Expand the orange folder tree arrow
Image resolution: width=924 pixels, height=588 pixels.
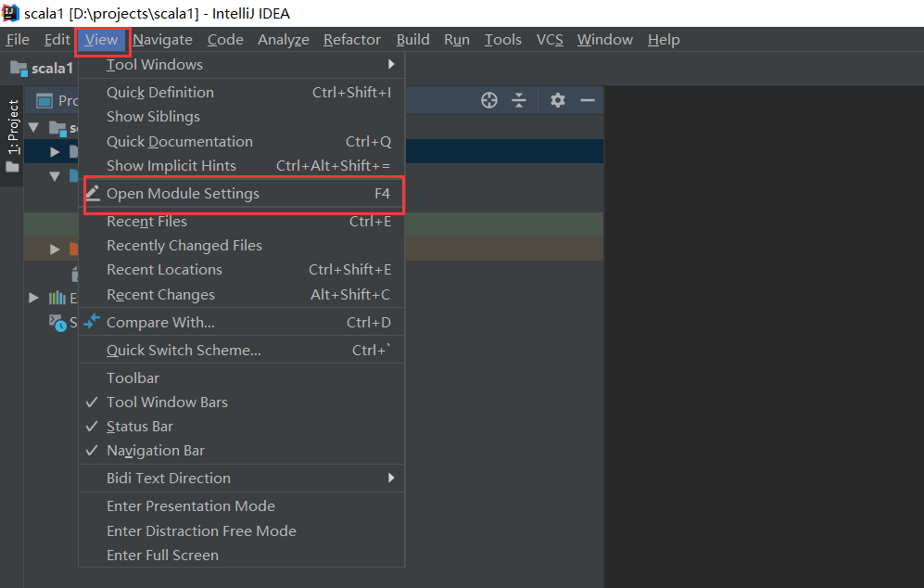pyautogui.click(x=55, y=249)
